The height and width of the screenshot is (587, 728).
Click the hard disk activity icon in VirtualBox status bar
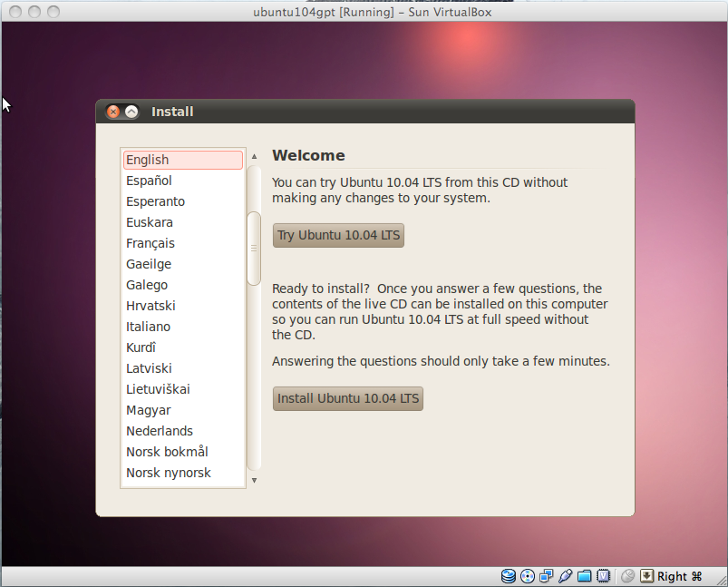click(x=509, y=576)
